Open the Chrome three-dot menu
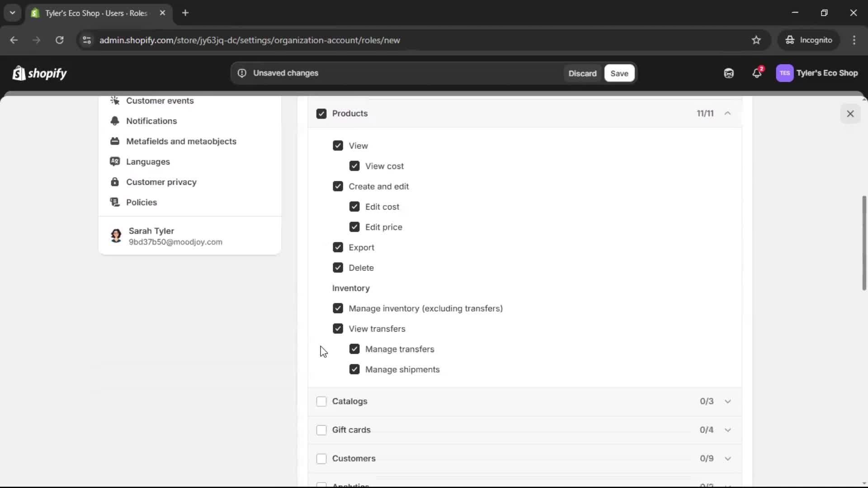Image resolution: width=868 pixels, height=488 pixels. click(x=855, y=40)
